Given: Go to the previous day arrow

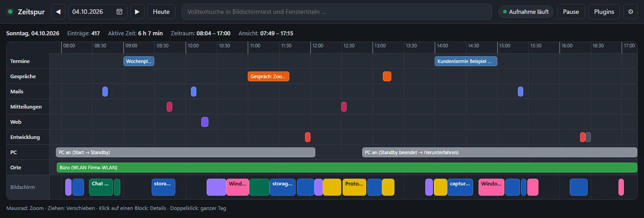Looking at the screenshot, I should coord(58,12).
